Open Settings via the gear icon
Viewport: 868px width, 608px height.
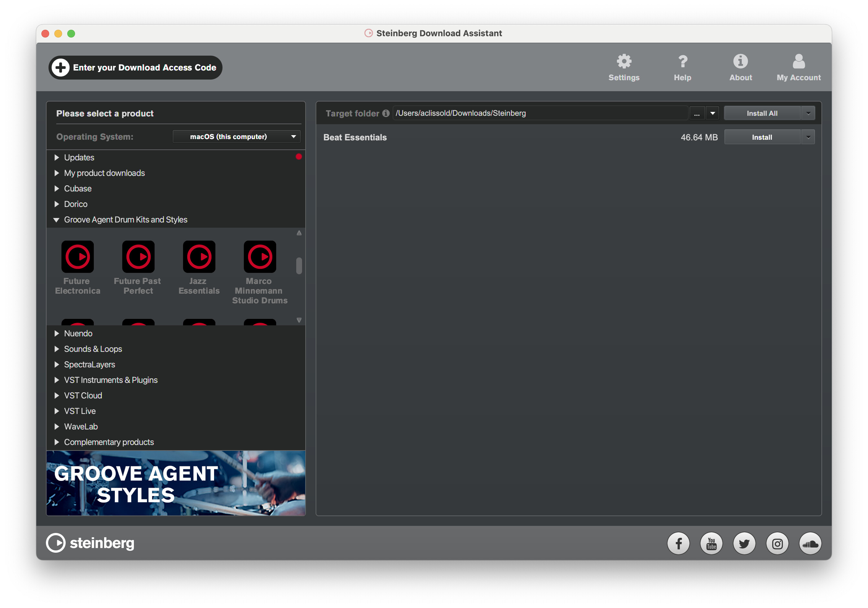click(624, 62)
